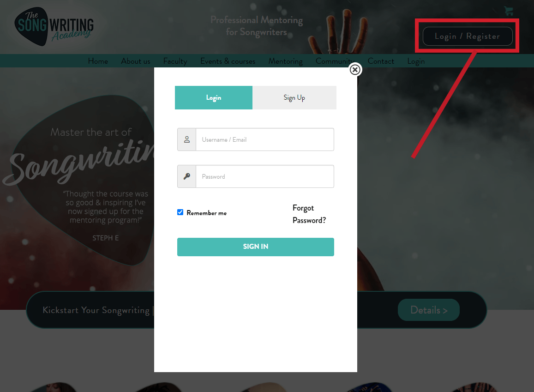The image size is (534, 392).
Task: Select the Login tab
Action: [214, 98]
